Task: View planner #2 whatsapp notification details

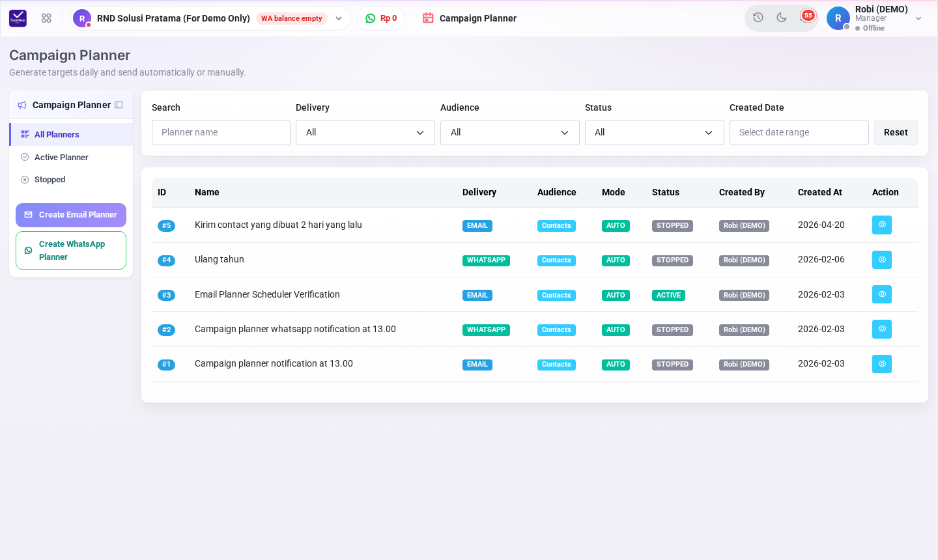Action: coord(882,329)
